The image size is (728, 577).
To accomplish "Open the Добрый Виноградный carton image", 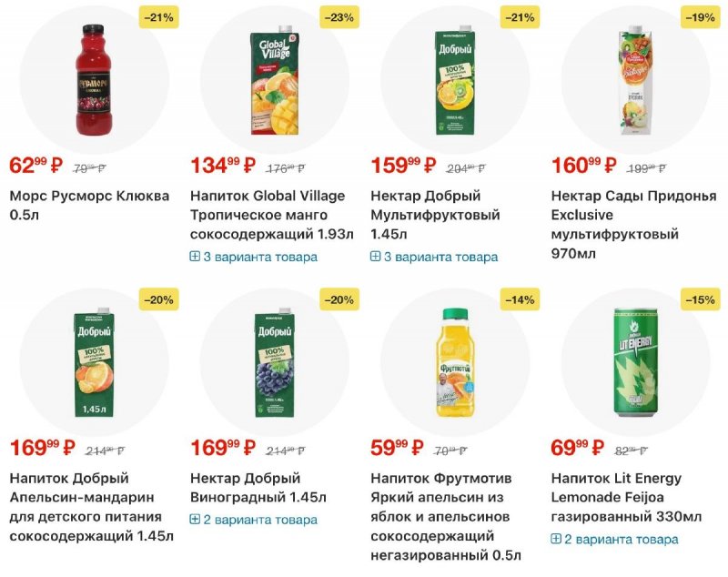I will [x=275, y=364].
